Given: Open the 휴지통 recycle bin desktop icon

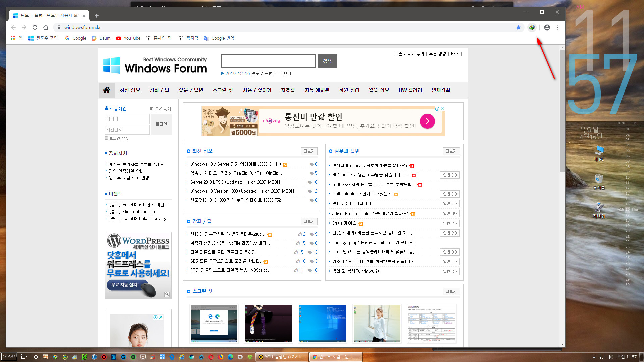Looking at the screenshot, I should coord(599,182).
